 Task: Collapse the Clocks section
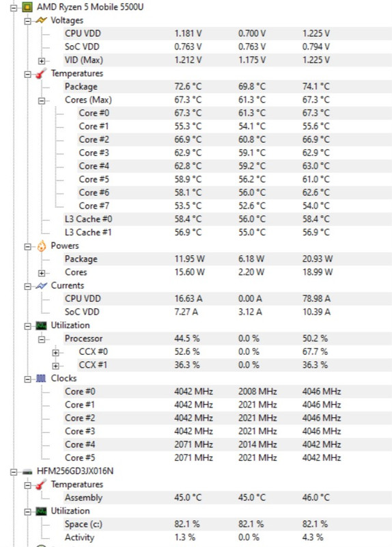coord(27,379)
